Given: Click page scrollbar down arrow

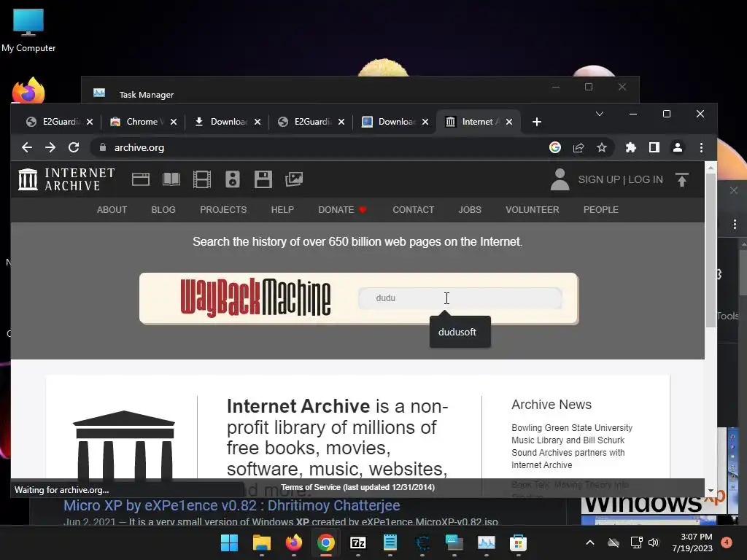Looking at the screenshot, I should 711,491.
